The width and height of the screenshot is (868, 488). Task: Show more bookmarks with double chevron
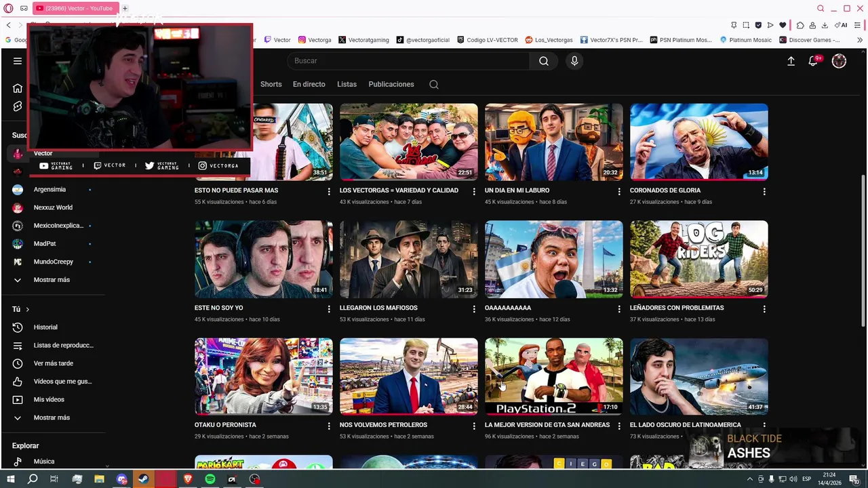pos(860,40)
